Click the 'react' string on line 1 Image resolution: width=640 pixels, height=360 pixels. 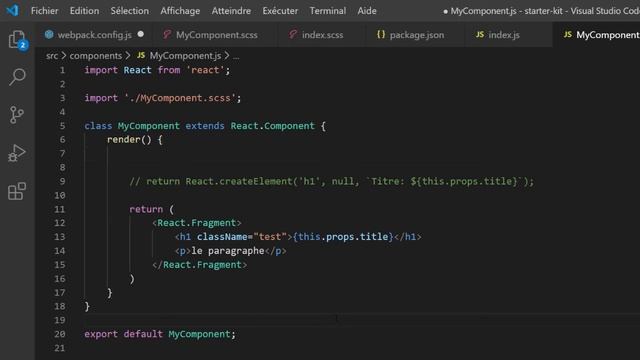(205, 70)
